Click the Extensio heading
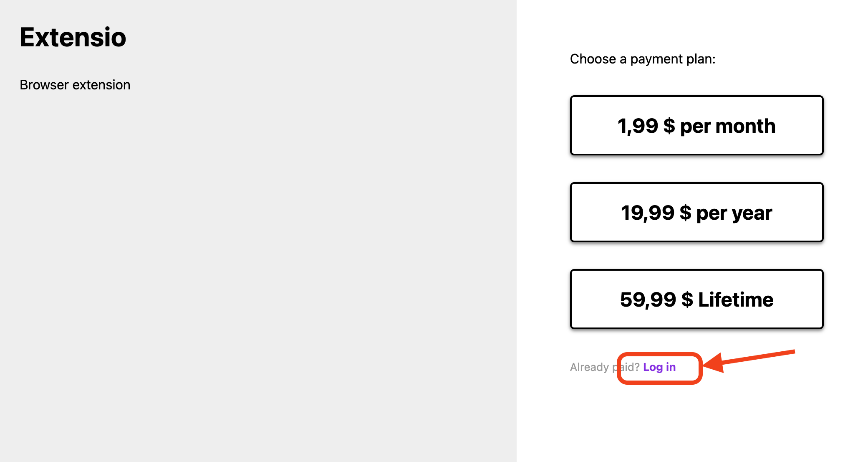868x462 pixels. [73, 37]
